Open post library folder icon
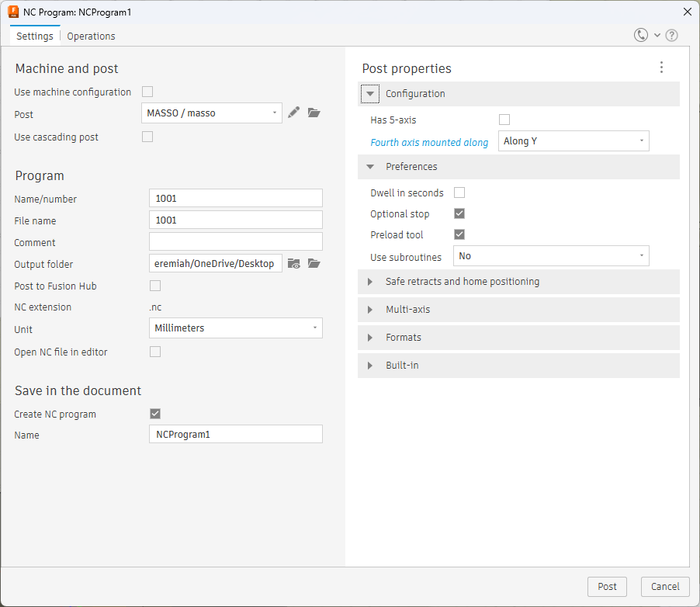 (314, 113)
